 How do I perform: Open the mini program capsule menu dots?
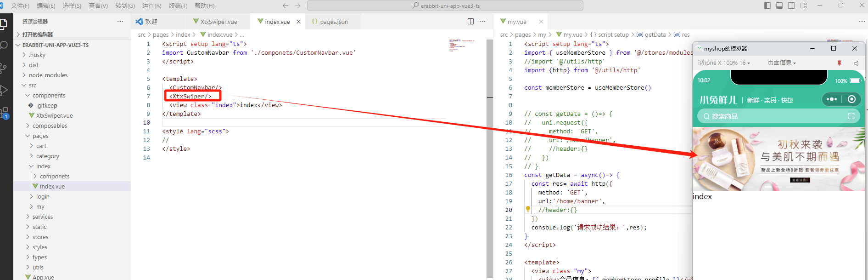831,99
